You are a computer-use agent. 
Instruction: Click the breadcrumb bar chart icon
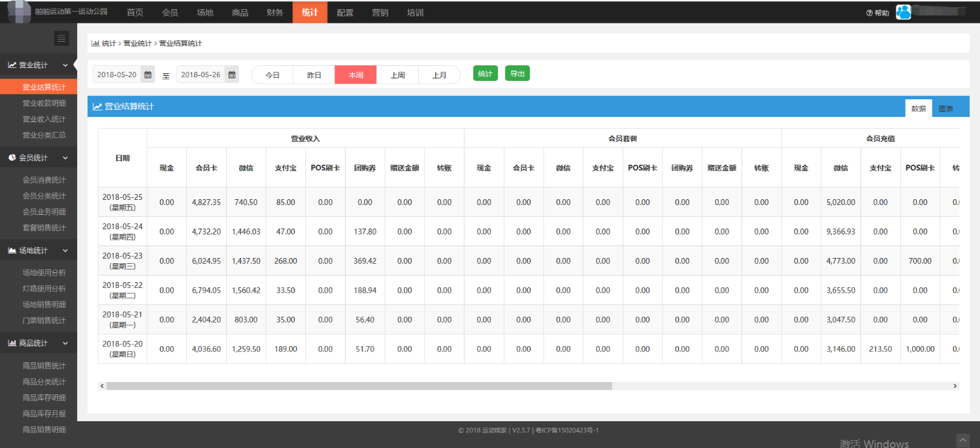pyautogui.click(x=96, y=43)
